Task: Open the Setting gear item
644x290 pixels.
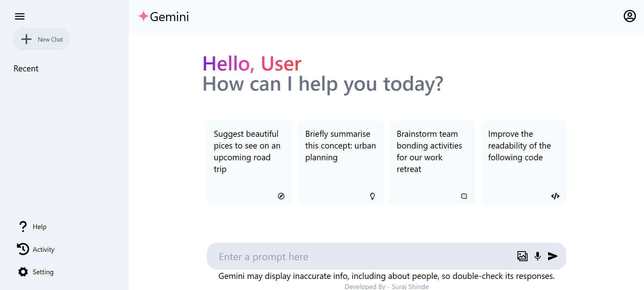Action: [x=36, y=272]
